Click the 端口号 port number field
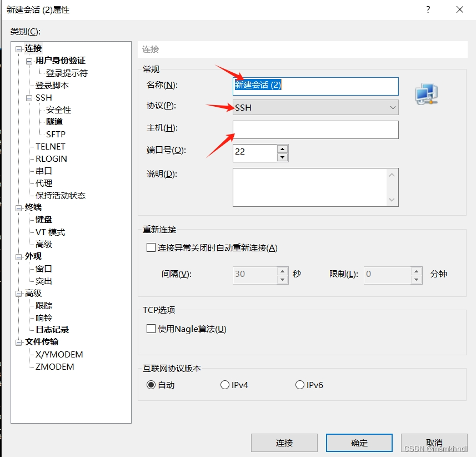This screenshot has height=457, width=476. tap(255, 153)
